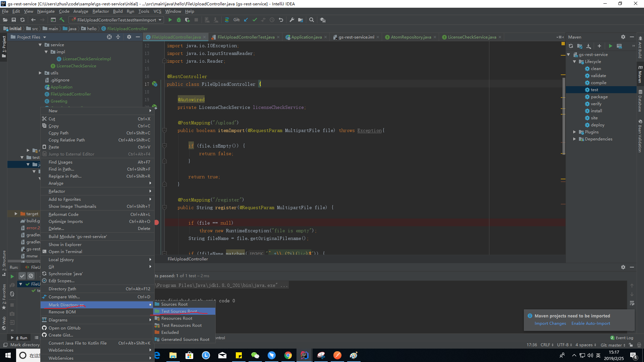Viewport: 644px width, 362px height.
Task: Click UTF-8 encoding in status bar
Action: point(565,345)
